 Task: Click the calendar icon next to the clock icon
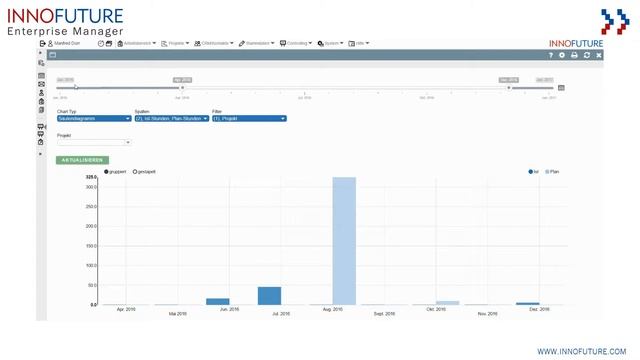[x=109, y=43]
